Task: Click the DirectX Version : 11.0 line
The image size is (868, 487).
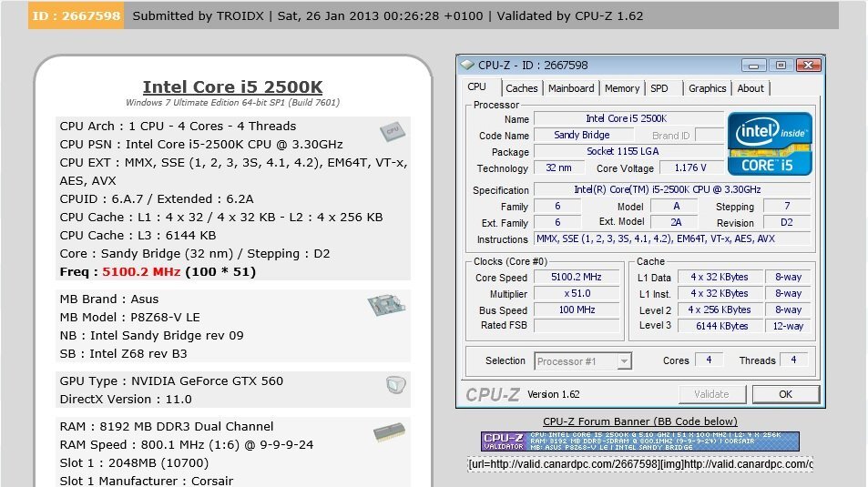Action: 126,400
